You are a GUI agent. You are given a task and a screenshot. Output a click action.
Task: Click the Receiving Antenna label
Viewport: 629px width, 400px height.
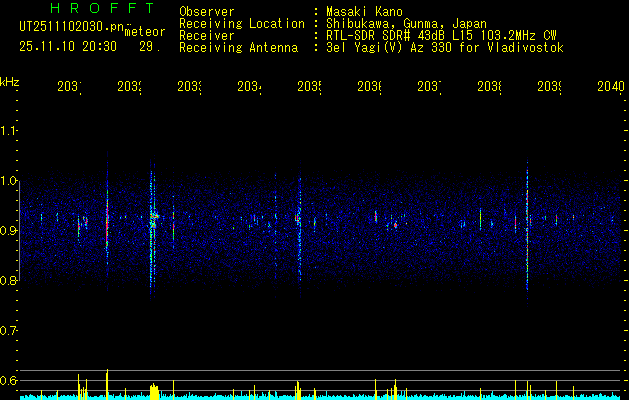tap(238, 48)
